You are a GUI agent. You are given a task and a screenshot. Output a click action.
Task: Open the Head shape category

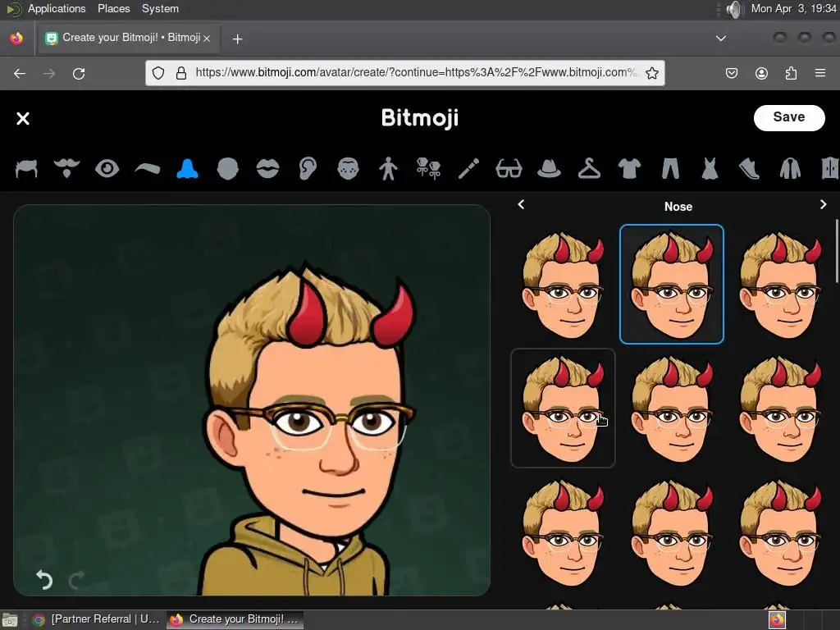pyautogui.click(x=228, y=169)
